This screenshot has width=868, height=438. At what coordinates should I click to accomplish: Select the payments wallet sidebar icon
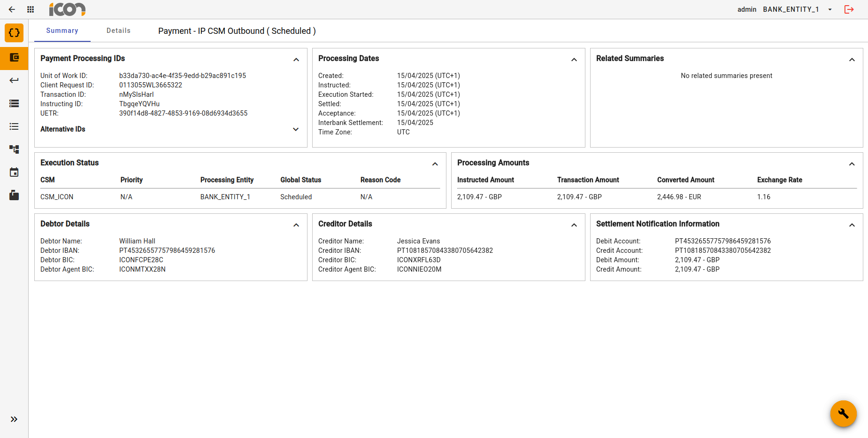click(14, 58)
